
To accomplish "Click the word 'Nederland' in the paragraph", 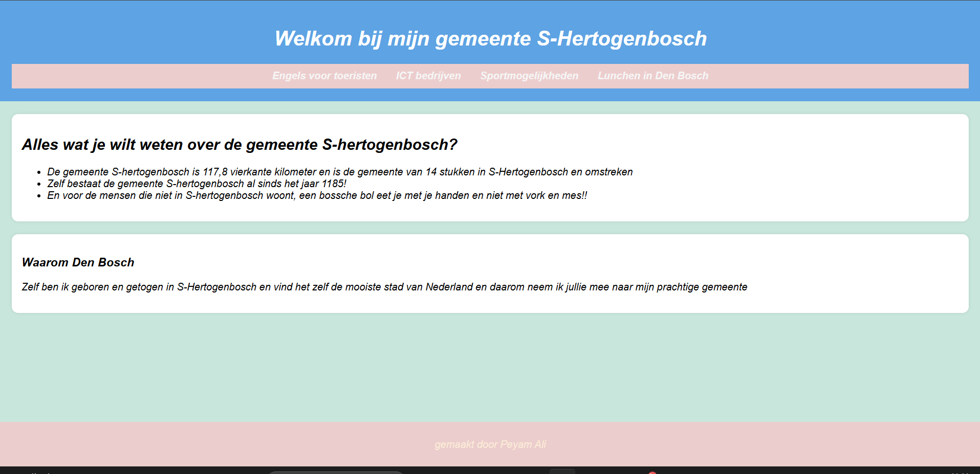I will [449, 287].
